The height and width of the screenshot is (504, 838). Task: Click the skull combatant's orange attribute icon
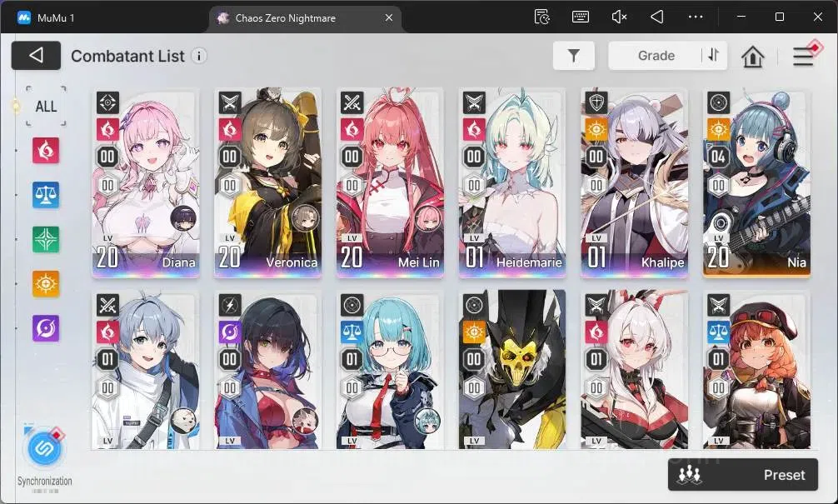click(474, 332)
